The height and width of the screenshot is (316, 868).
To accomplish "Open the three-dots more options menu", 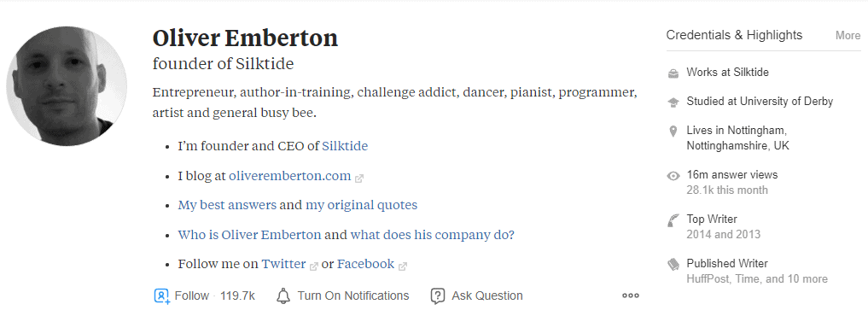I will pos(631,296).
